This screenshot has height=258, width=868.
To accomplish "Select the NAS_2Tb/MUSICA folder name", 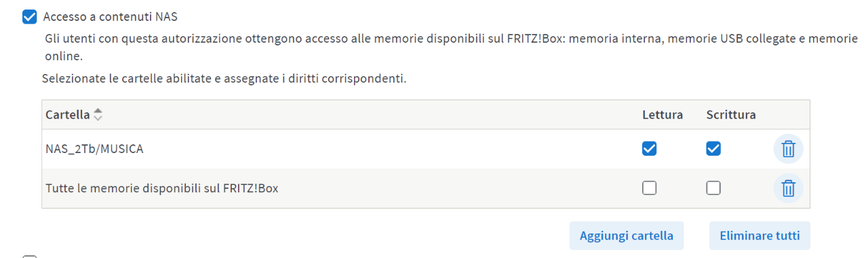I will pos(94,149).
